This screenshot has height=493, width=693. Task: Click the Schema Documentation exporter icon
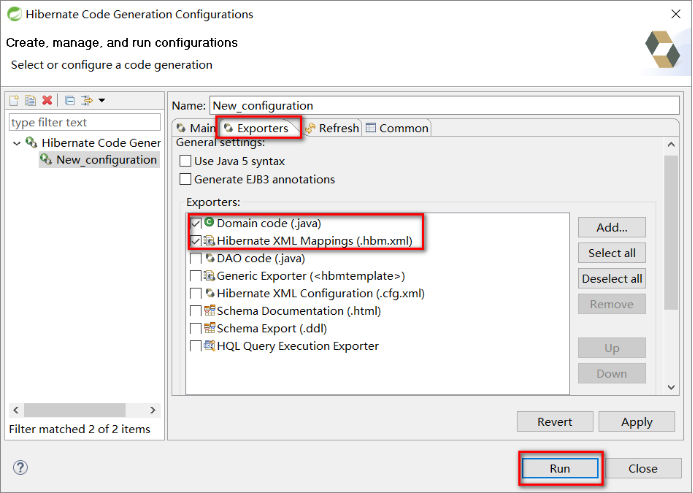(209, 310)
